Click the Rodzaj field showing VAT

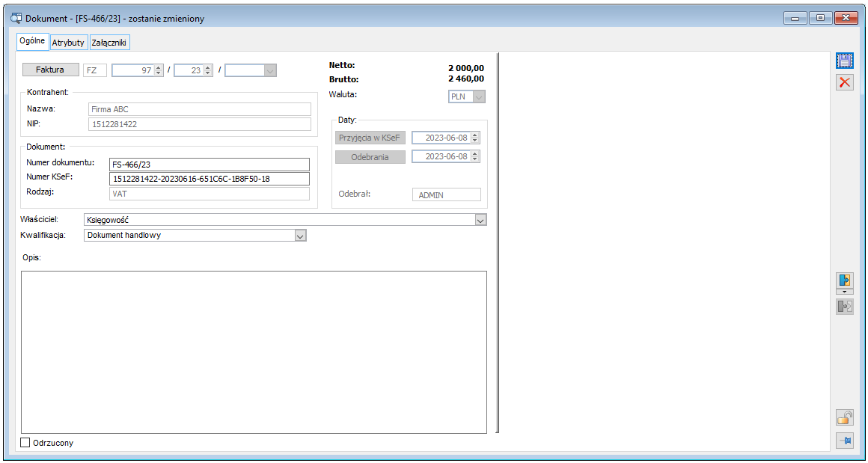point(210,194)
